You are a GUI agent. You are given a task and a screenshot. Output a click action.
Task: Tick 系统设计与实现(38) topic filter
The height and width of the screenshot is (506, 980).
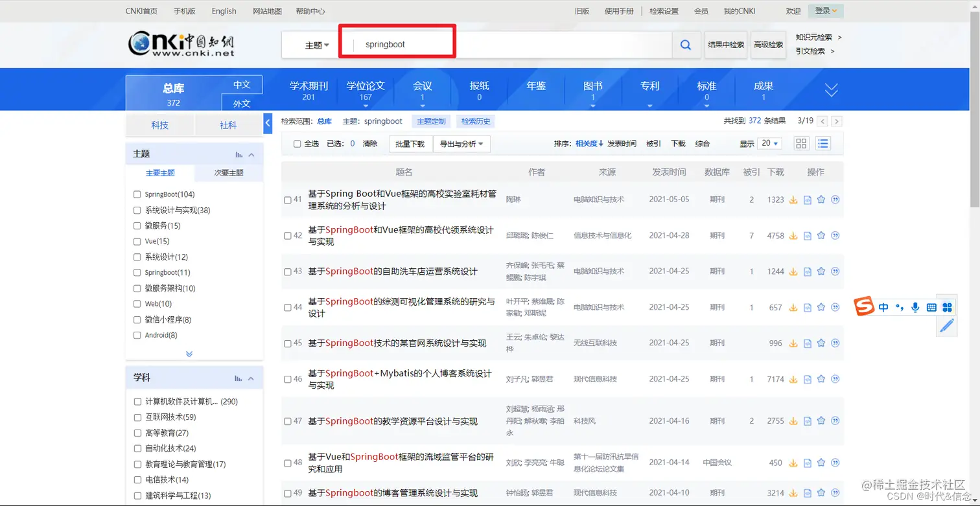click(x=137, y=210)
